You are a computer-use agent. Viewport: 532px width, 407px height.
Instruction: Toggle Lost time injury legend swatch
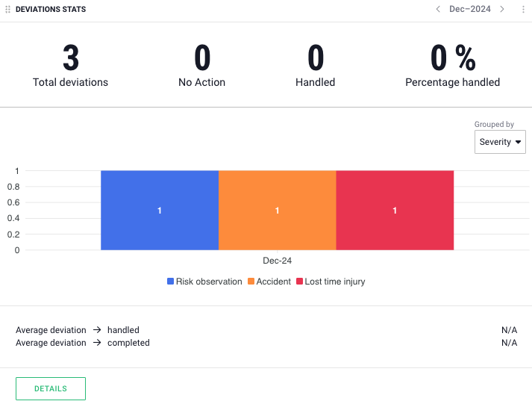[299, 282]
